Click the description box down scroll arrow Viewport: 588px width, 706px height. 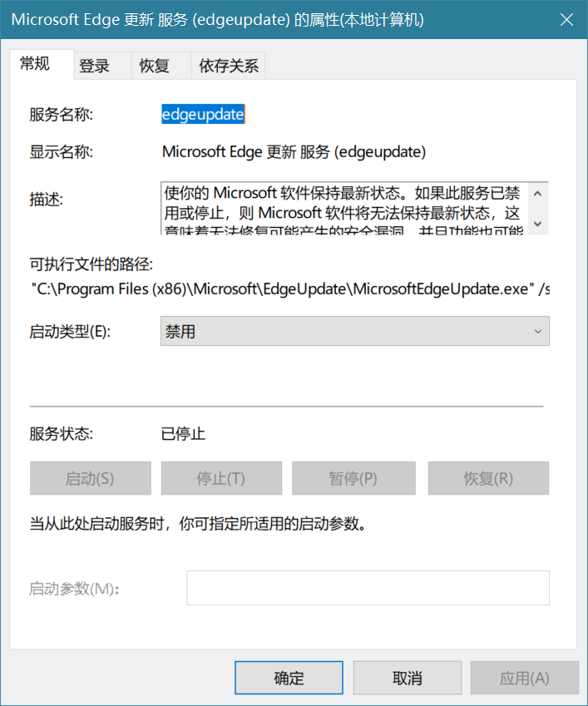(537, 224)
